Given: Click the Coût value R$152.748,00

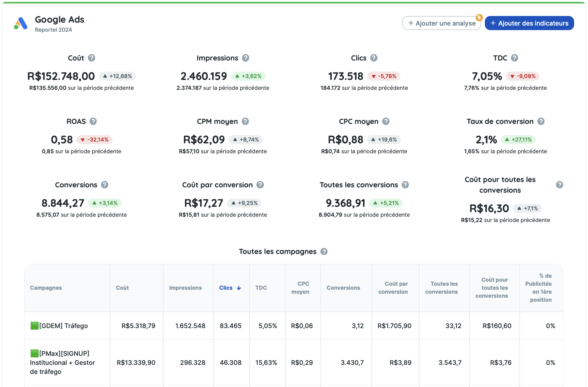Looking at the screenshot, I should coord(61,76).
